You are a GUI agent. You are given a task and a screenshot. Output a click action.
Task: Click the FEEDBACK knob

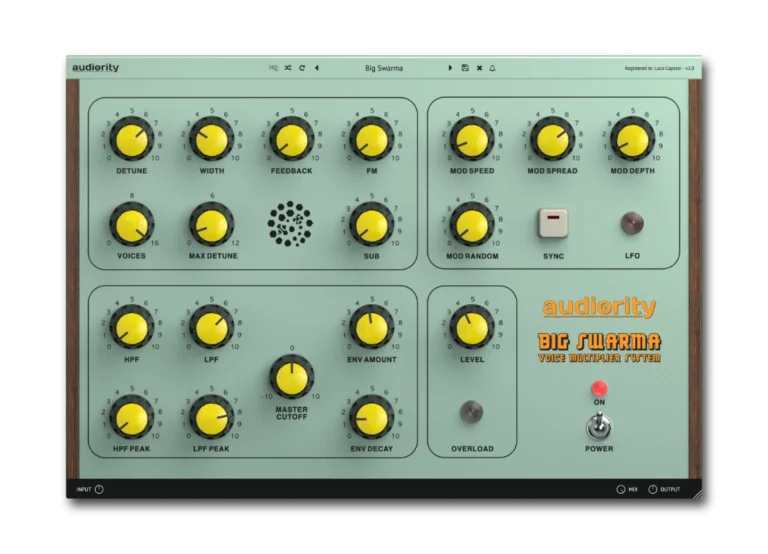click(291, 140)
